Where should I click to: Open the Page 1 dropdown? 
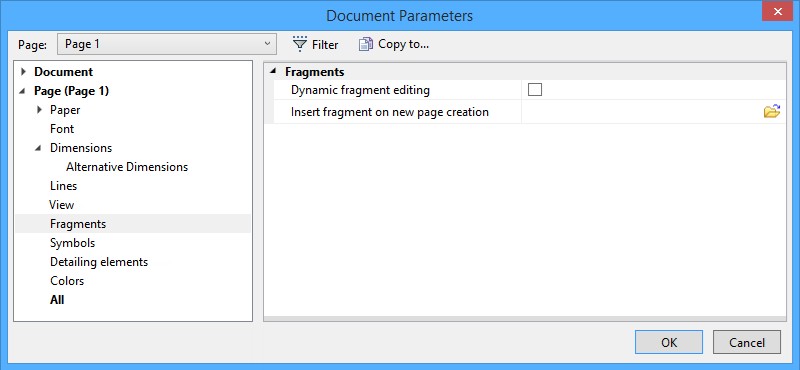(x=167, y=44)
